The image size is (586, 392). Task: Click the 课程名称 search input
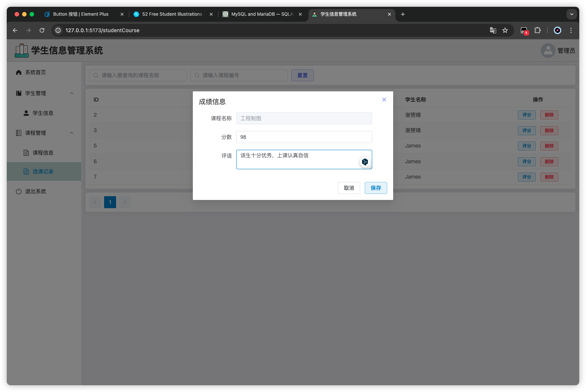(138, 75)
